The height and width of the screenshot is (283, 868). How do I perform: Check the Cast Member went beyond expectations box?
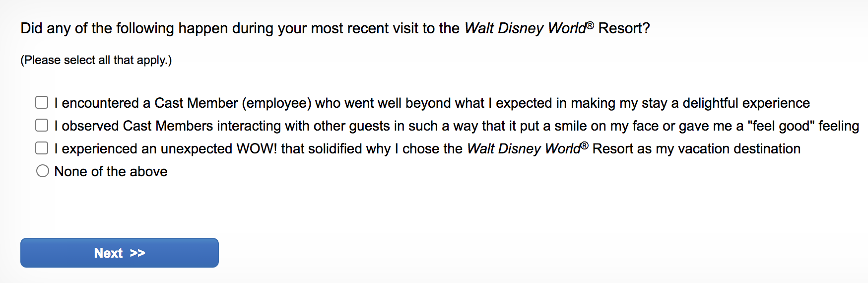coord(42,102)
